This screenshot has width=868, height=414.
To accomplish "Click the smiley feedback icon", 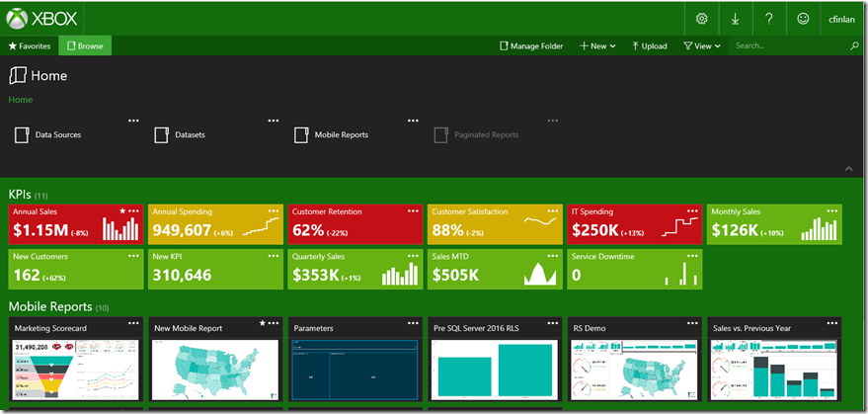I will pyautogui.click(x=803, y=19).
